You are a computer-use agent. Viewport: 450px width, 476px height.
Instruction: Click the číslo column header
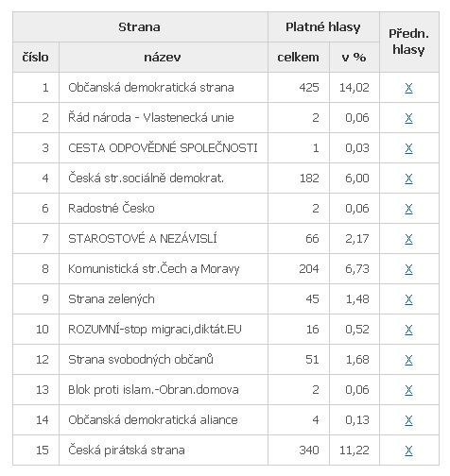click(36, 58)
